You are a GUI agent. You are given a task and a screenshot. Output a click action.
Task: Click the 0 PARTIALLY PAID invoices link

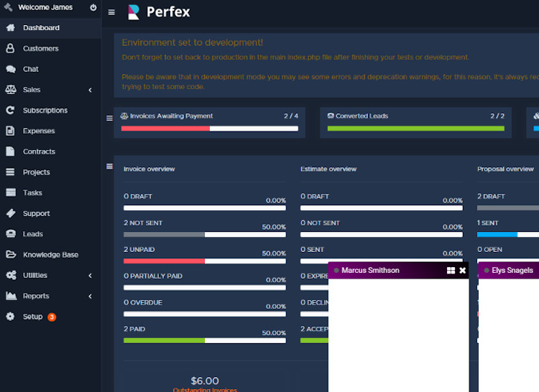[x=153, y=276]
